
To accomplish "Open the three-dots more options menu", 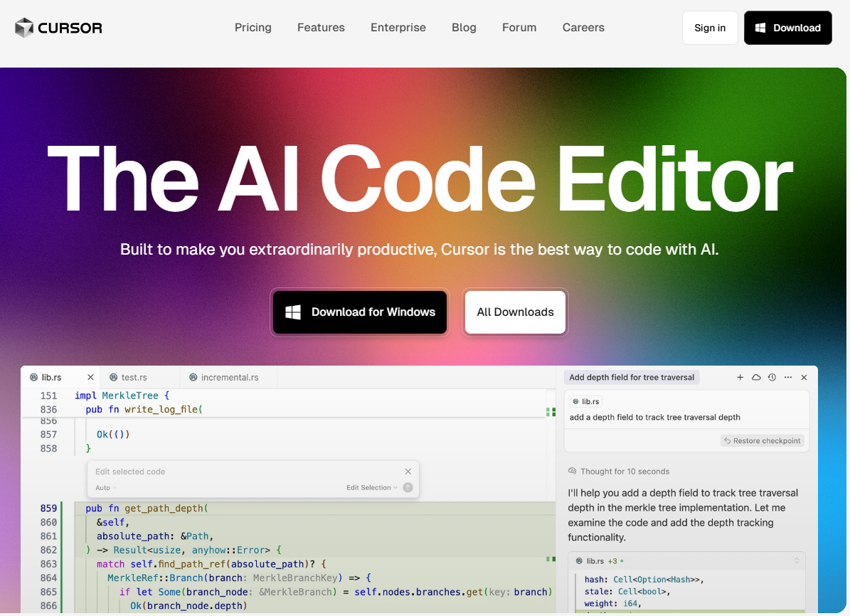I will coord(788,378).
